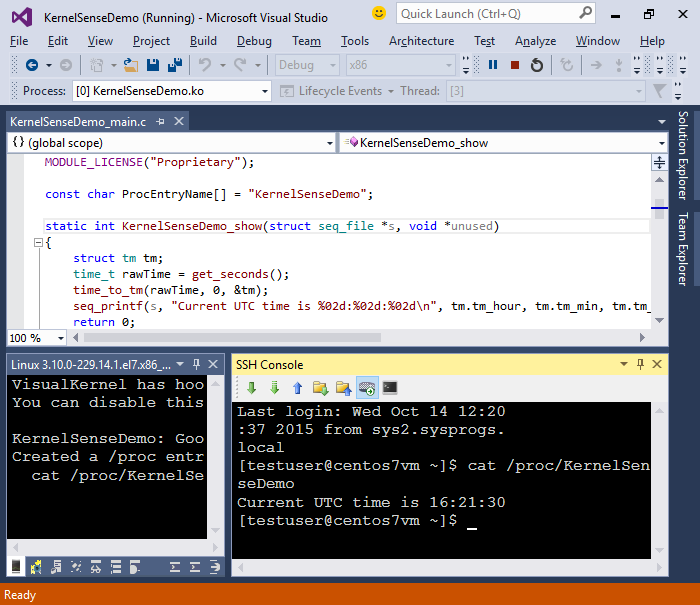
Task: Close the SSH Console panel
Action: click(657, 364)
